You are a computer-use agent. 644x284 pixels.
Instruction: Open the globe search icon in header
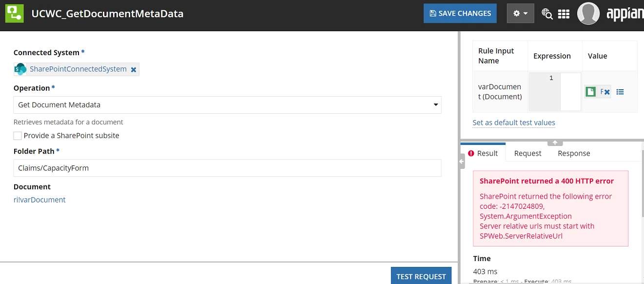click(x=547, y=14)
